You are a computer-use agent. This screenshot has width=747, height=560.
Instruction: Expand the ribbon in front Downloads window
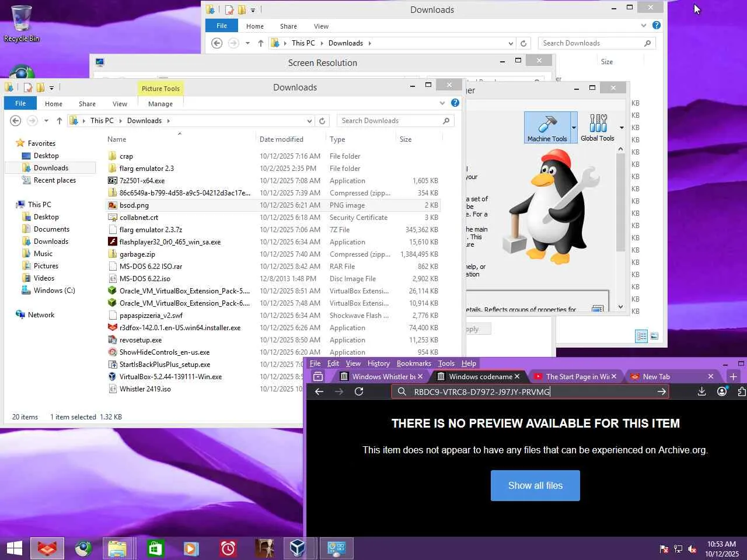(442, 103)
